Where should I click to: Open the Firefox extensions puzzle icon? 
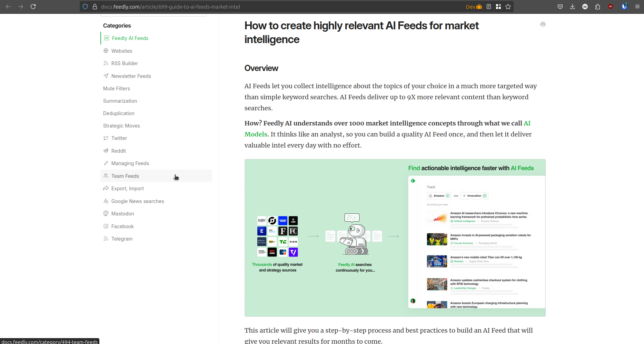597,7
